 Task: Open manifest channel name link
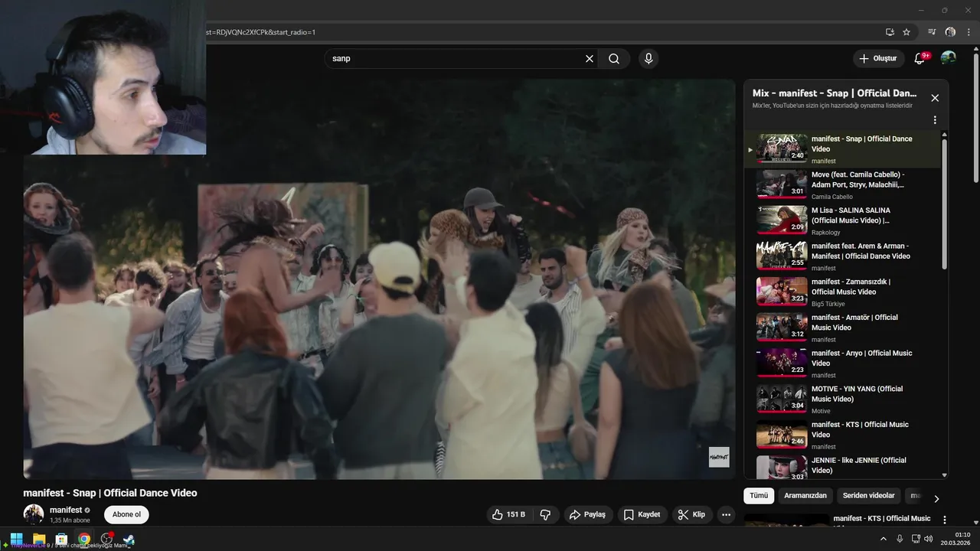coord(66,510)
